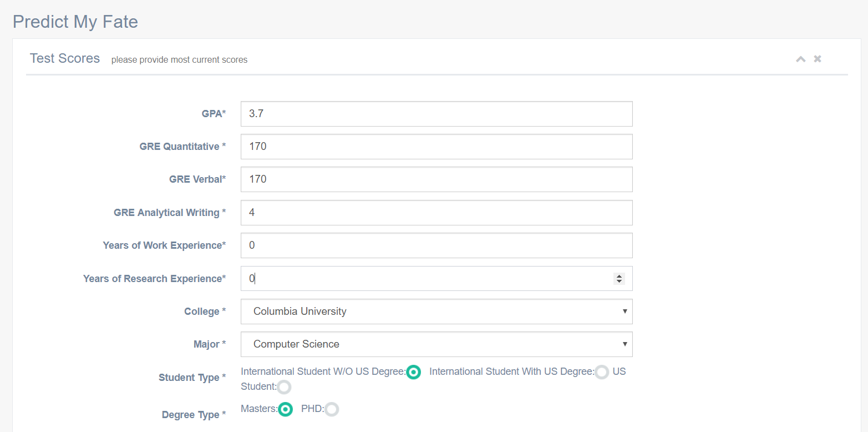The width and height of the screenshot is (868, 432).
Task: Click the GRE Analytical Writing label
Action: (170, 213)
